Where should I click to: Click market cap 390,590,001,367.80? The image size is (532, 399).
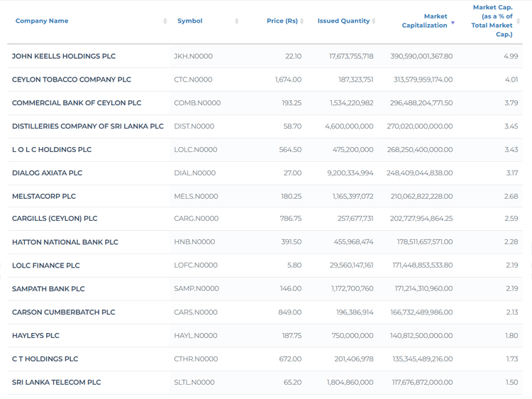point(421,56)
